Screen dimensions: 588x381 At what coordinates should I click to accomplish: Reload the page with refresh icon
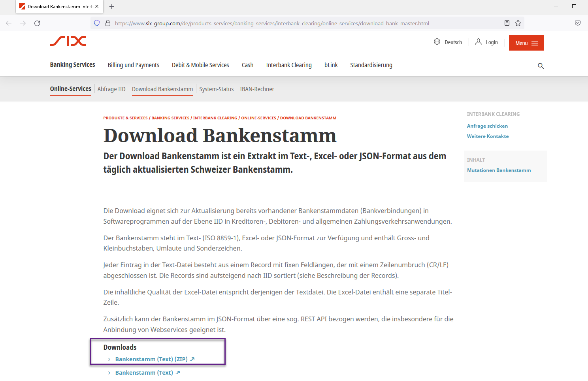[37, 23]
